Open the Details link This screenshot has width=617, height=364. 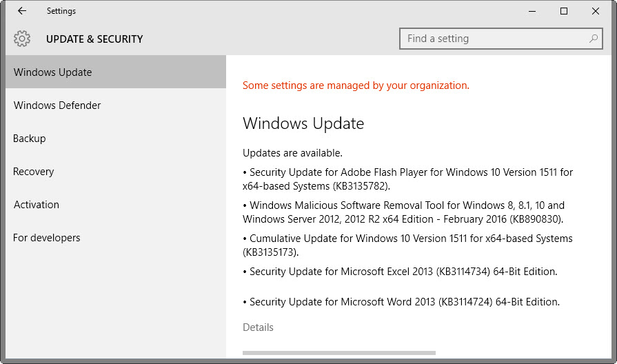258,327
